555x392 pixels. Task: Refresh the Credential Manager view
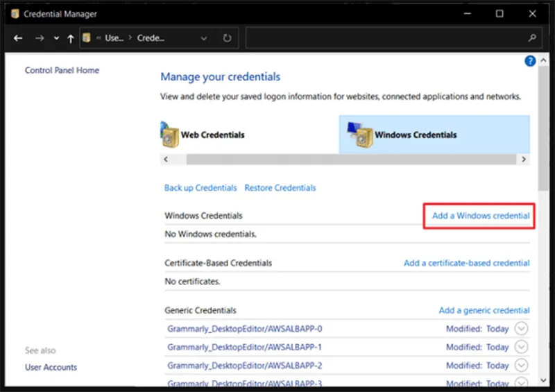228,38
